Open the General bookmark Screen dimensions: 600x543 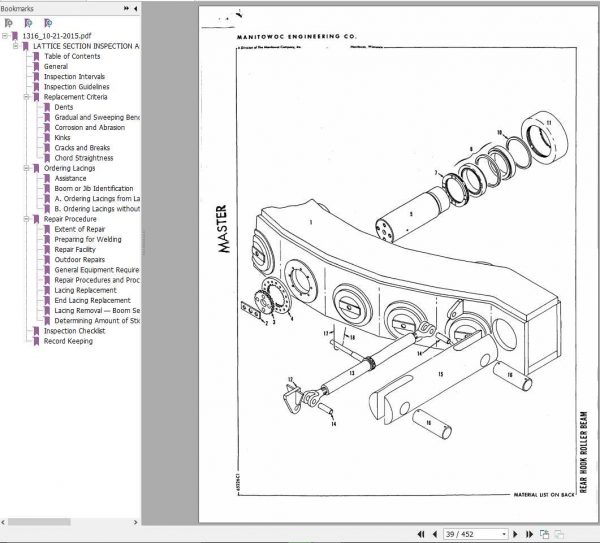56,67
